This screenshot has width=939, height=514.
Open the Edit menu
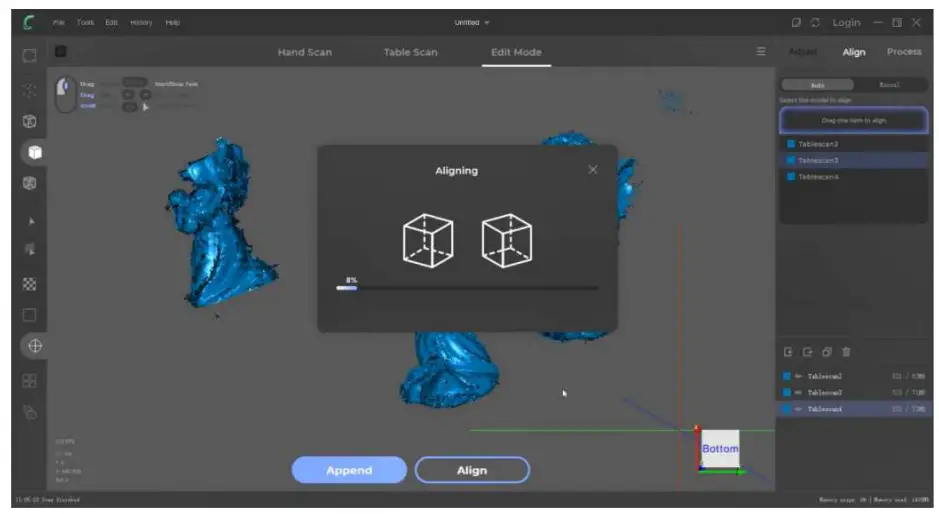click(111, 23)
